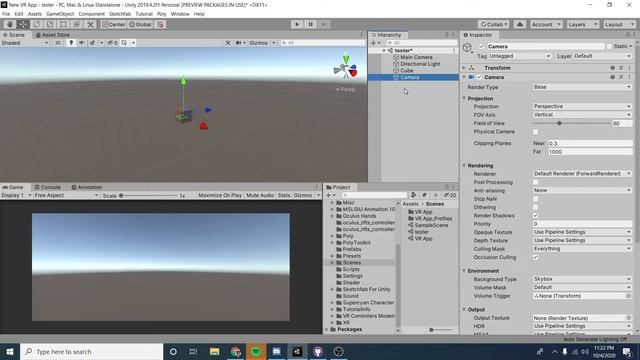Image resolution: width=640 pixels, height=360 pixels.
Task: Toggle 2D view mode in Scene
Action: click(x=58, y=43)
